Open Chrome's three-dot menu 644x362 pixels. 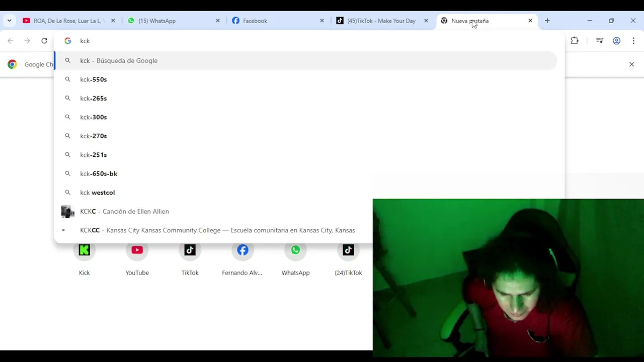633,41
